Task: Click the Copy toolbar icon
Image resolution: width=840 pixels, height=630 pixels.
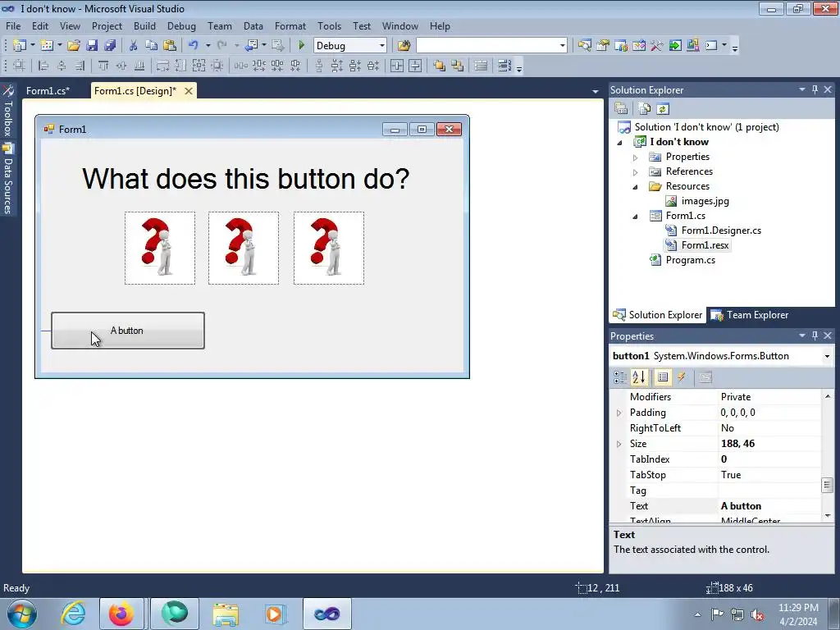Action: tap(152, 46)
